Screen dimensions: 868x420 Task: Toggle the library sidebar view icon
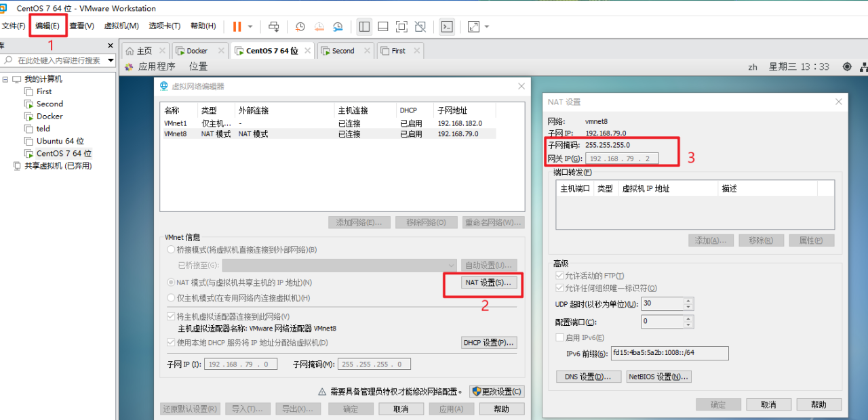coord(365,26)
